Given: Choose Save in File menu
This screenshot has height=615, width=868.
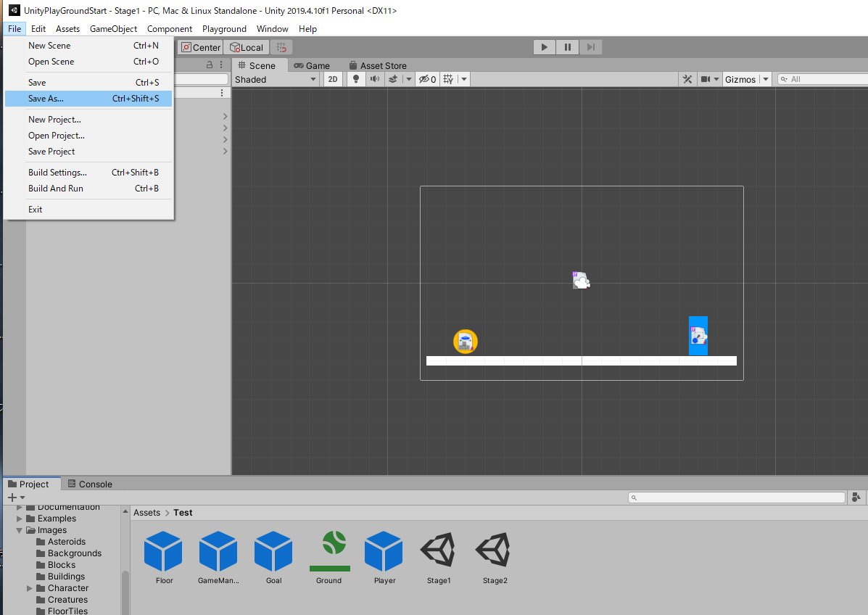Looking at the screenshot, I should [88, 83].
